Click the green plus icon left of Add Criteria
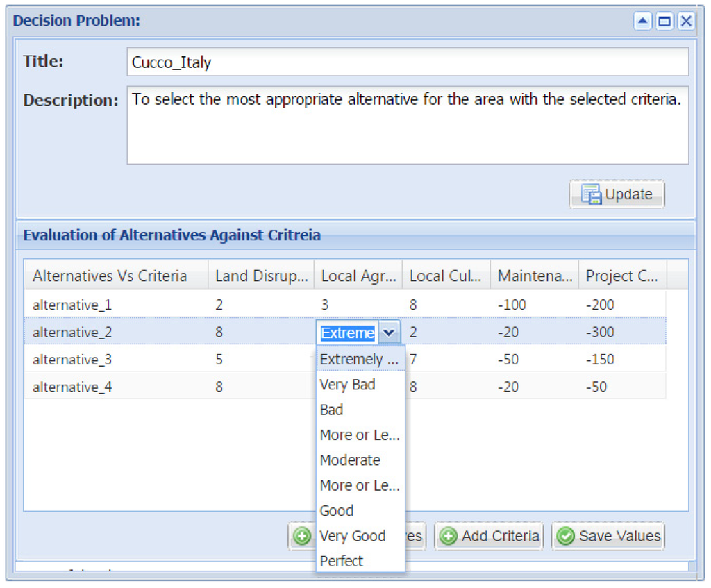Screen dimensions: 711x588 click(449, 536)
